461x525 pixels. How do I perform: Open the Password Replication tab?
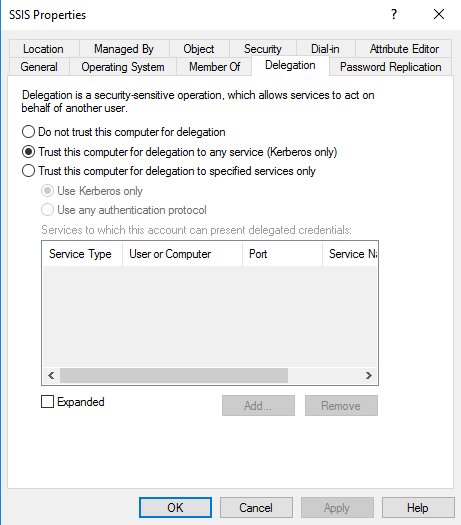tap(390, 67)
